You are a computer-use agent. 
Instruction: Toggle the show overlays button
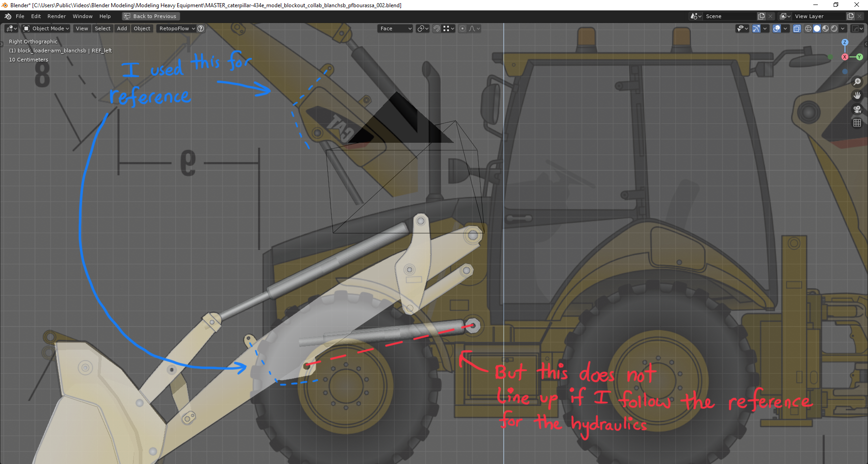[777, 28]
